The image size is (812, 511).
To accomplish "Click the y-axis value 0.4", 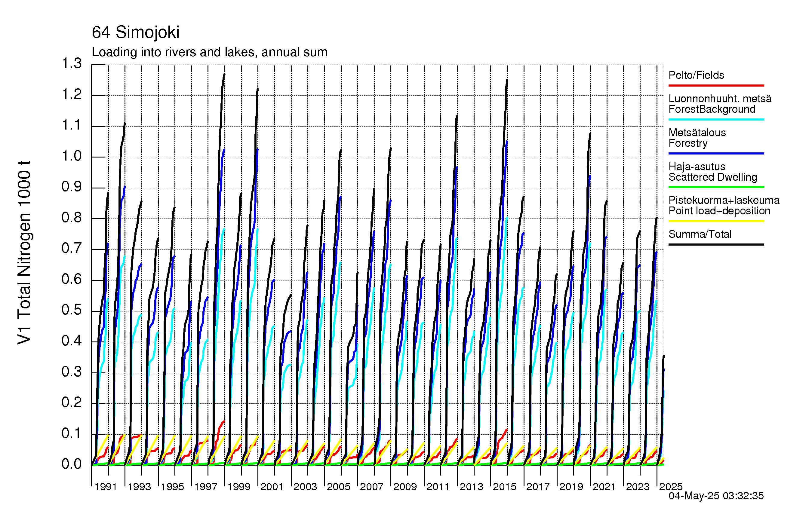I will click(72, 341).
